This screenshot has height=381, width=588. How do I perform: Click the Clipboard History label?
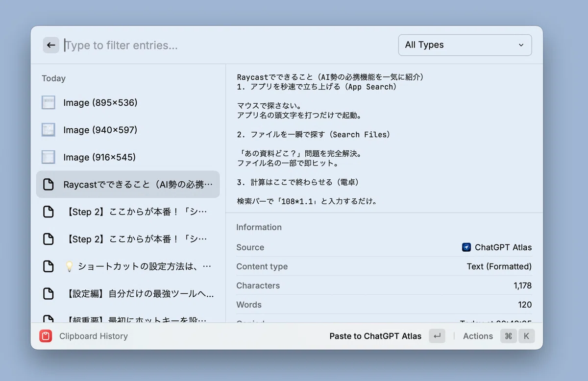(x=94, y=336)
